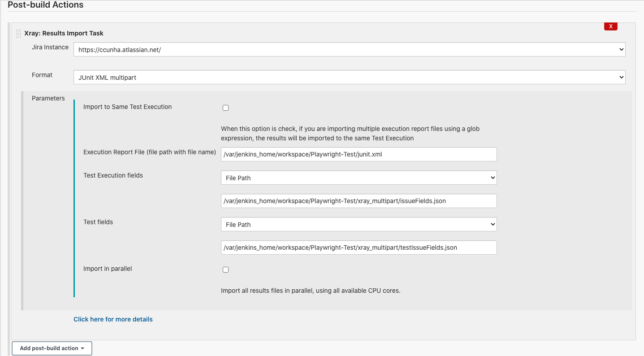Open the Jira Instance dropdown
The height and width of the screenshot is (356, 644).
(349, 49)
